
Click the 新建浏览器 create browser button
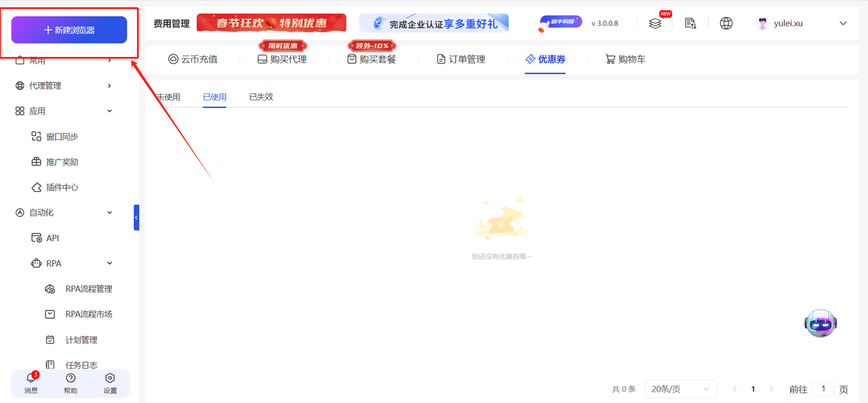70,30
